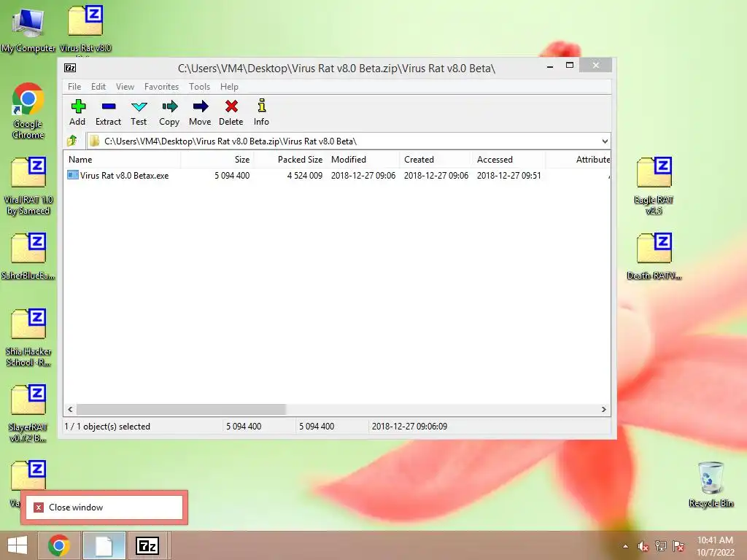Open the Tools menu
The width and height of the screenshot is (747, 560).
(199, 87)
